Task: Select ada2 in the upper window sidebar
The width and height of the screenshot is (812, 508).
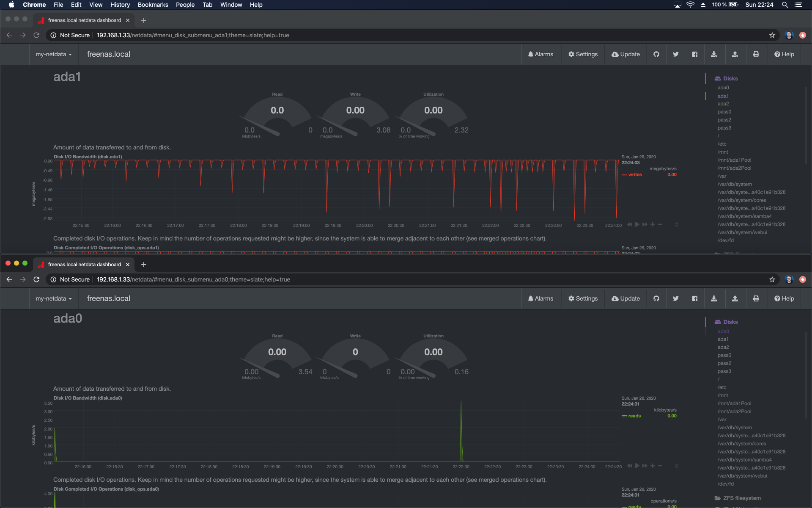Action: pos(723,104)
